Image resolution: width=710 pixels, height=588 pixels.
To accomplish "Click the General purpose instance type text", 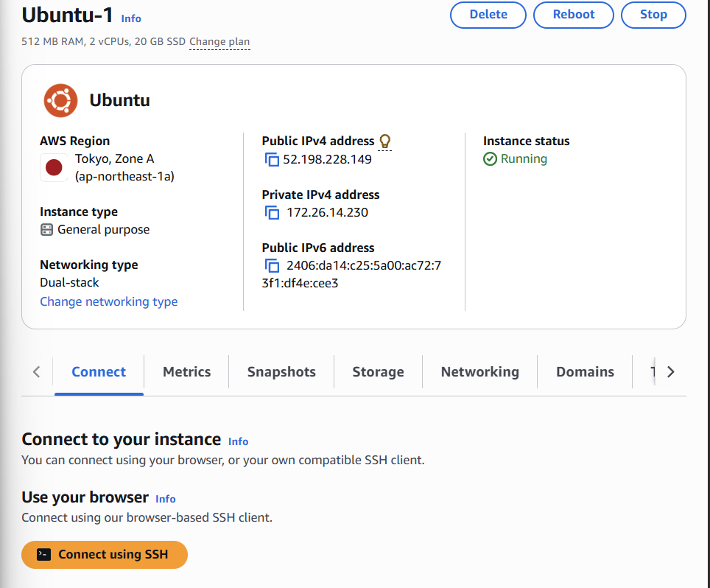I will [104, 230].
